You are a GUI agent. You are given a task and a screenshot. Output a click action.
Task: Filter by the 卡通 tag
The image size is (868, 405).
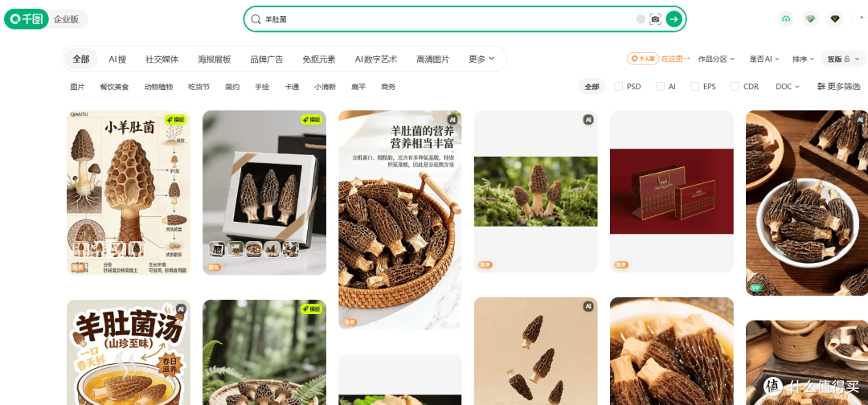point(292,87)
